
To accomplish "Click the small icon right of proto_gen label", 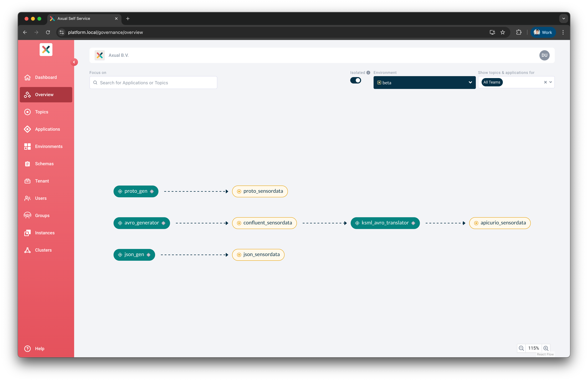I will [152, 191].
